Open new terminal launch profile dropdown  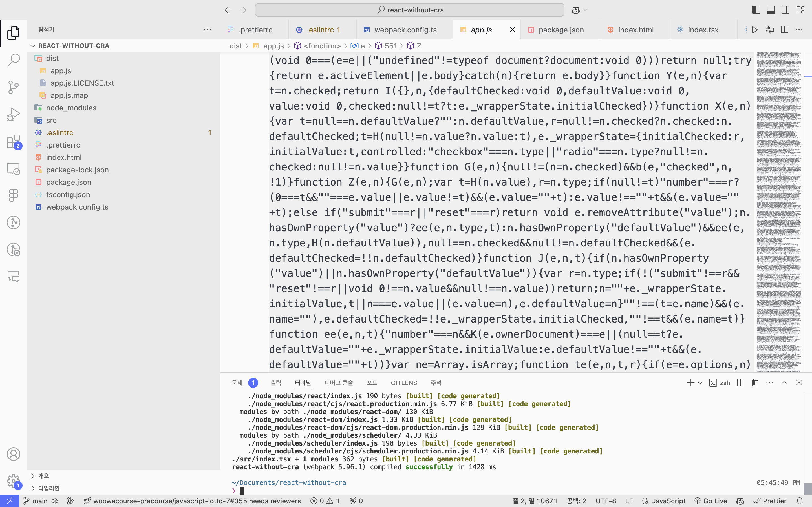[700, 383]
